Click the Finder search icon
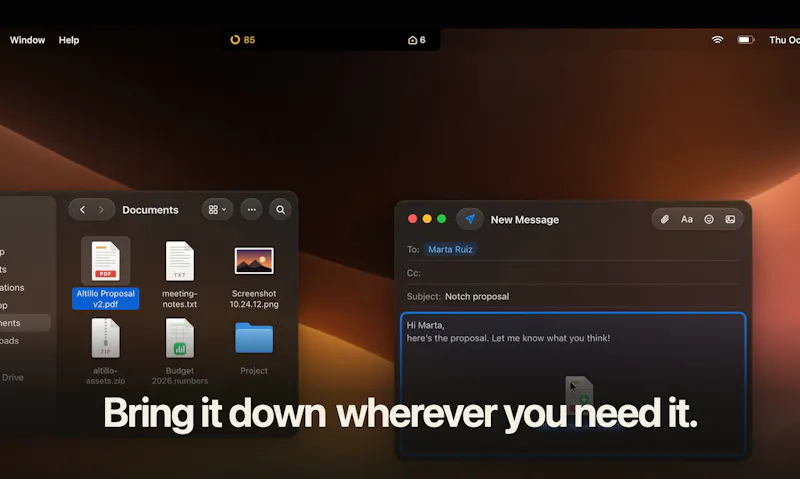The image size is (800, 479). pyautogui.click(x=281, y=210)
